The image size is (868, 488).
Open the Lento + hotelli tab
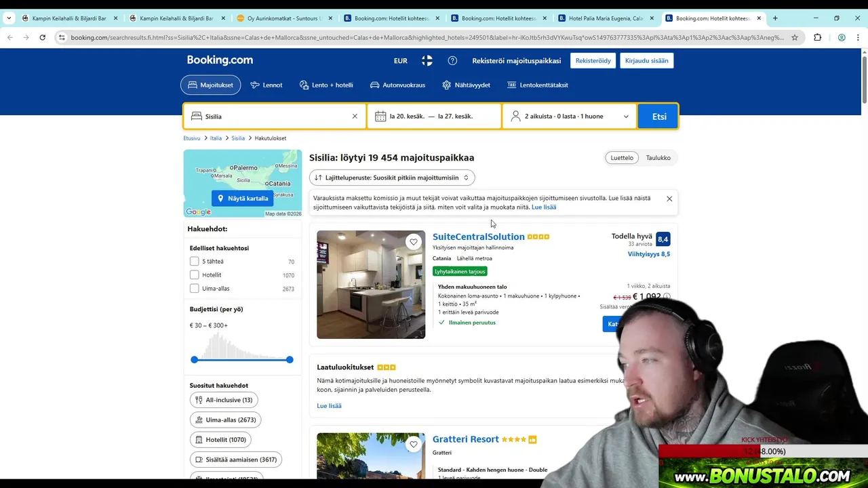[x=325, y=85]
